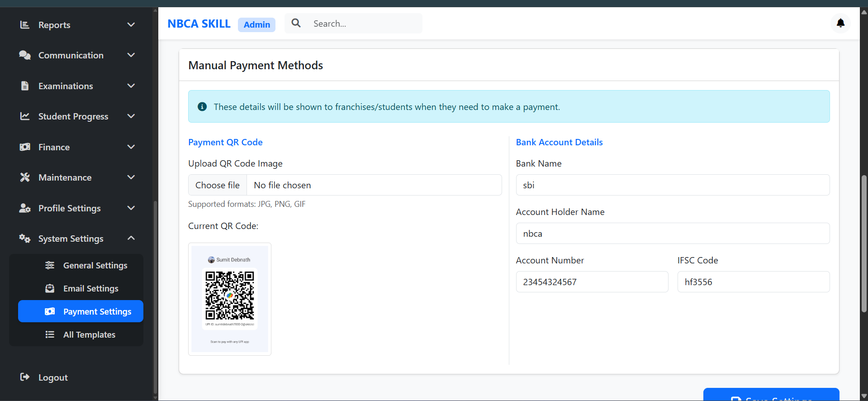Select Payment Settings submenu item

(x=81, y=311)
